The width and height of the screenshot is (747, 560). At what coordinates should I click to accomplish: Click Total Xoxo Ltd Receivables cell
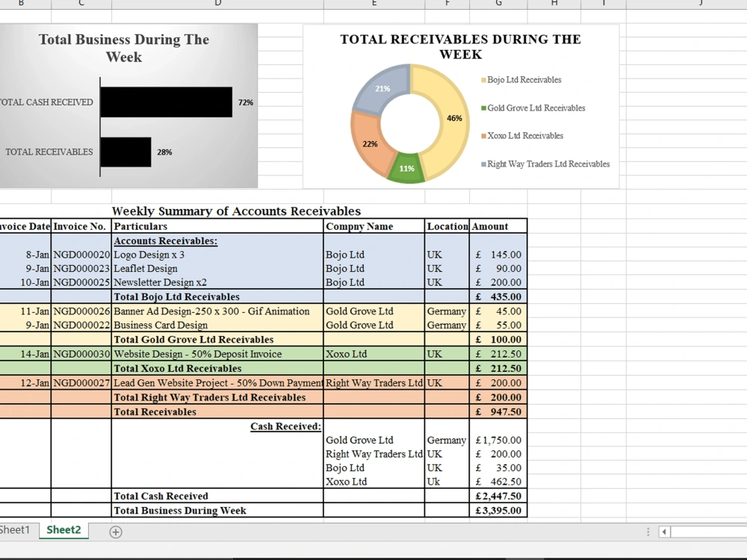coord(217,369)
